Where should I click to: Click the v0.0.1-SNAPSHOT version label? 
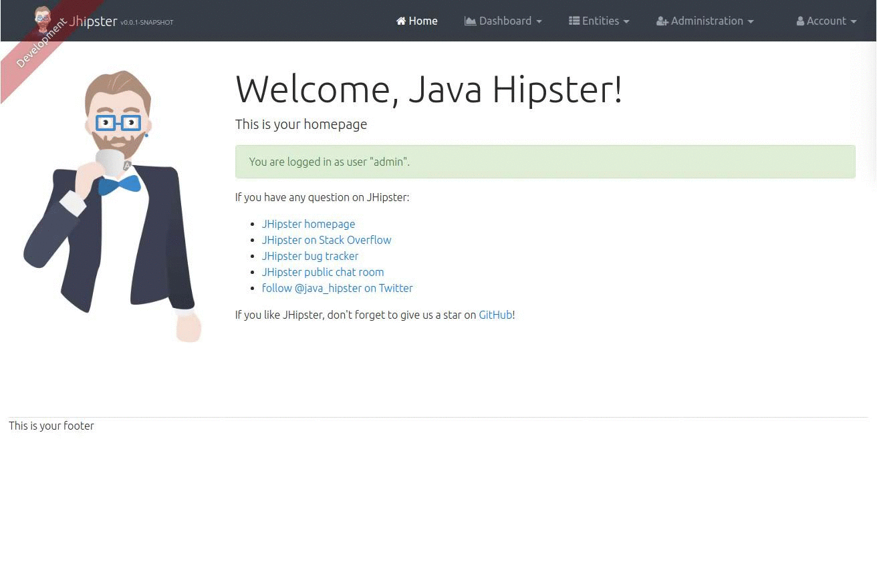[147, 23]
